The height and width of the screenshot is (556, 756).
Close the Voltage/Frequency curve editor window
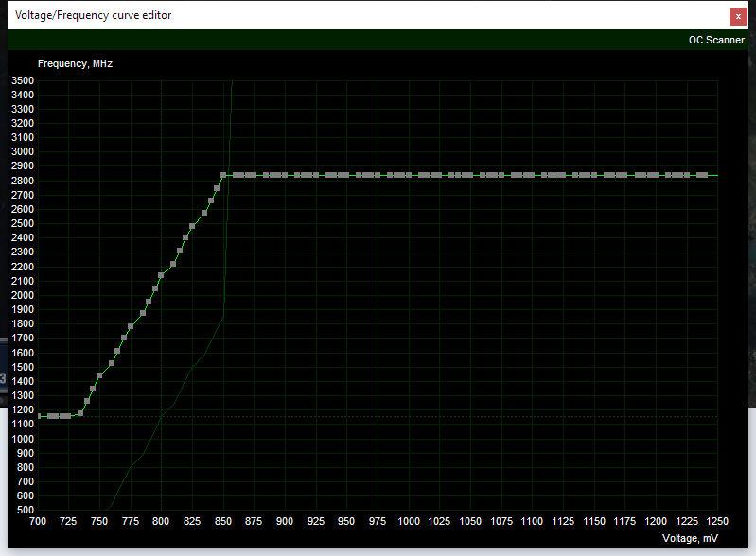pyautogui.click(x=738, y=16)
